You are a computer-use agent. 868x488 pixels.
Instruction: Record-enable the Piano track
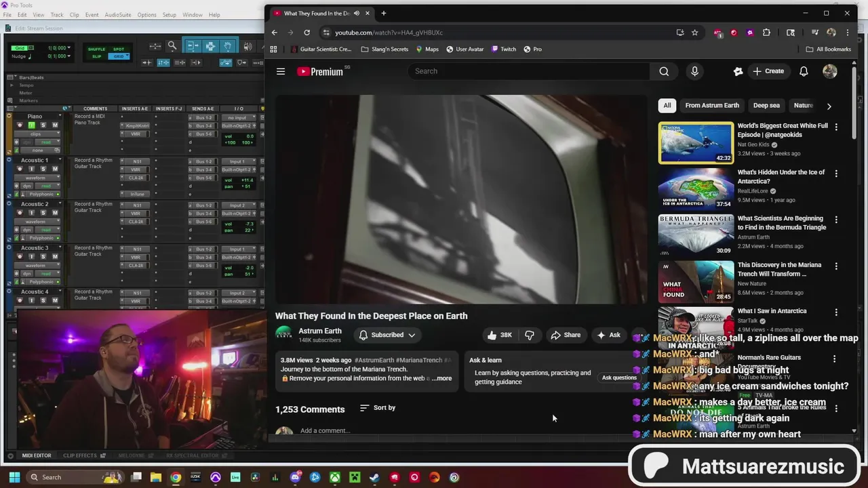(20, 125)
